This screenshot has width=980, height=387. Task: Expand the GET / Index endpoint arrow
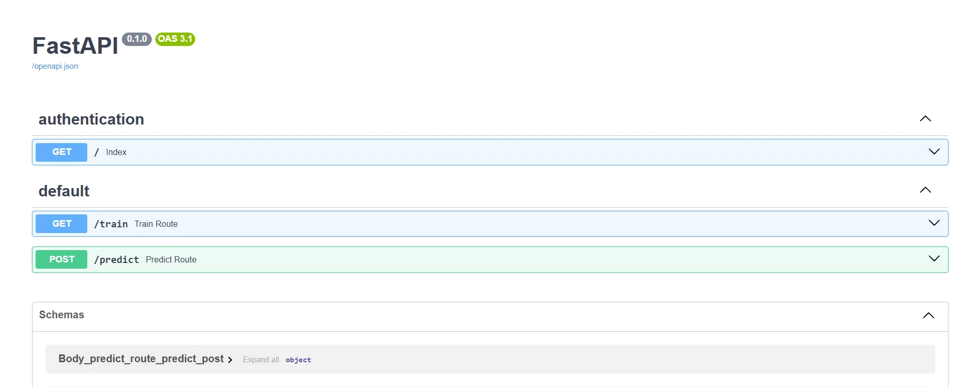pos(934,151)
